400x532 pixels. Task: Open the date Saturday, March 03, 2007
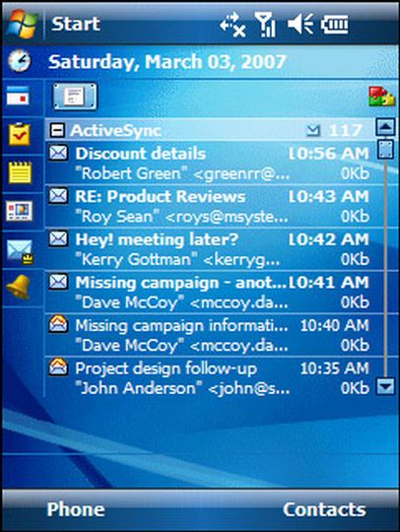[x=167, y=62]
